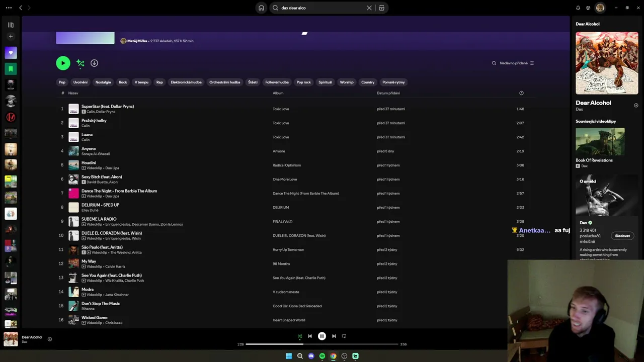Add Dear Alcohol via right panel plus icon
This screenshot has width=644, height=362.
pos(636,106)
